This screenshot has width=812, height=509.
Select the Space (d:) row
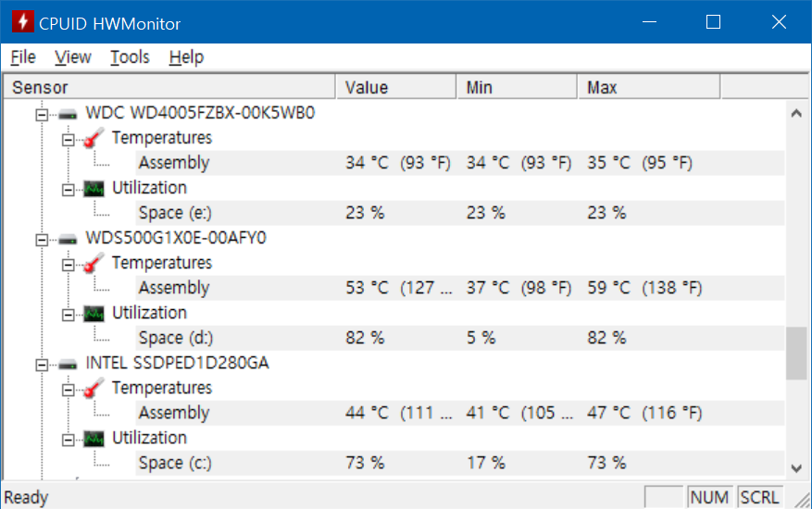(x=460, y=338)
